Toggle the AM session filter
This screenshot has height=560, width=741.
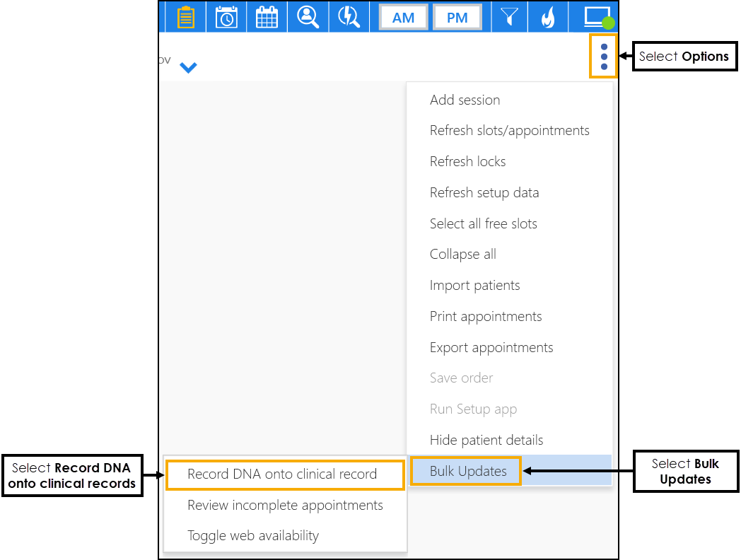tap(403, 17)
